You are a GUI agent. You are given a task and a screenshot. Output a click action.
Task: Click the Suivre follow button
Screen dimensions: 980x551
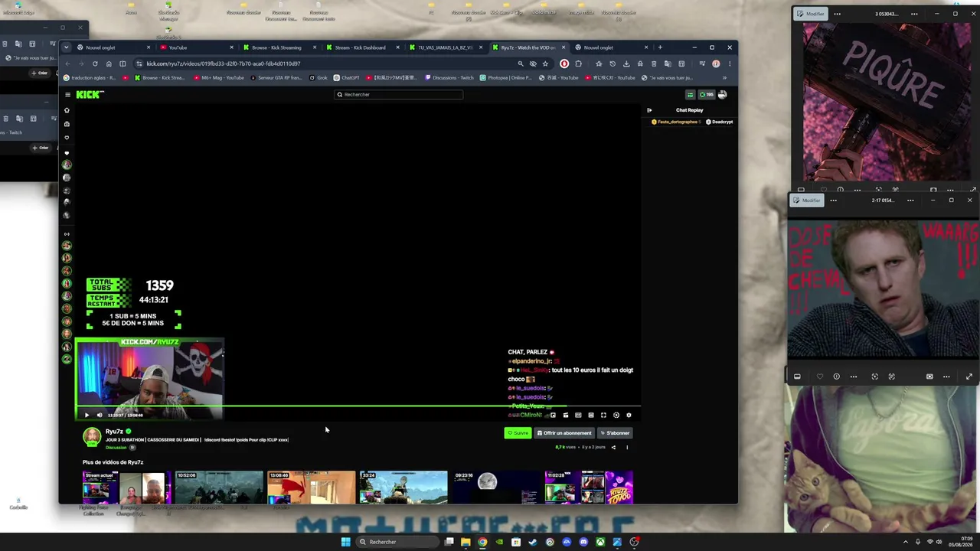[x=518, y=433]
